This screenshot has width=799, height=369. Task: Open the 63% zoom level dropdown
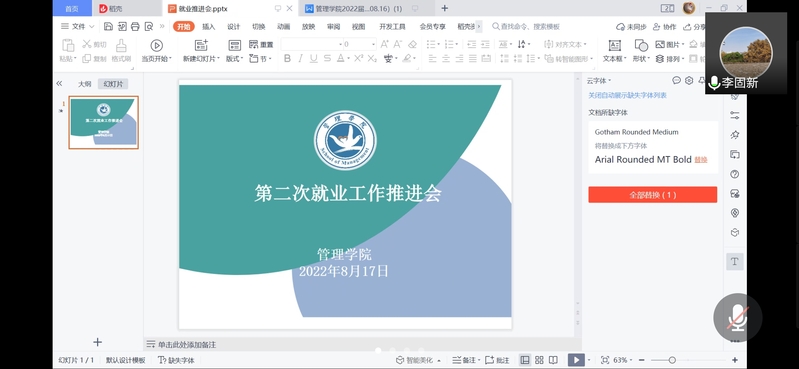(624, 360)
